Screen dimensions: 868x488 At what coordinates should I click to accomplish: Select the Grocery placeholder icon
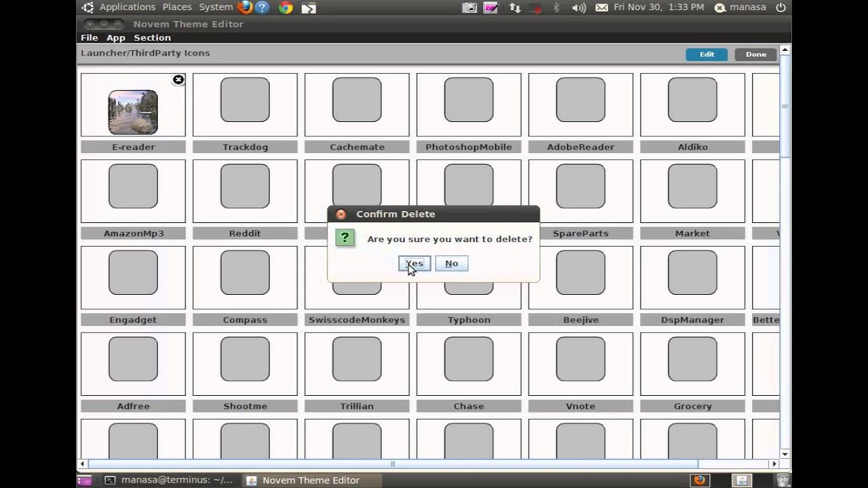[692, 359]
